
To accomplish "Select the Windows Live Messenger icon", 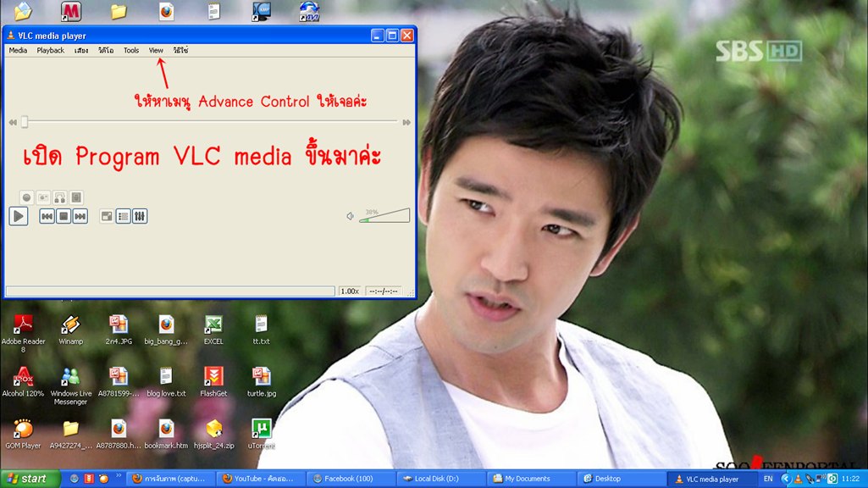I will point(71,386).
